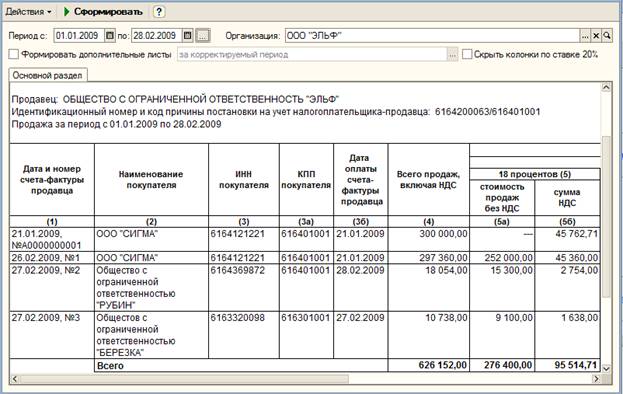Click the period selection ellipsis button
The width and height of the screenshot is (623, 394).
click(203, 36)
